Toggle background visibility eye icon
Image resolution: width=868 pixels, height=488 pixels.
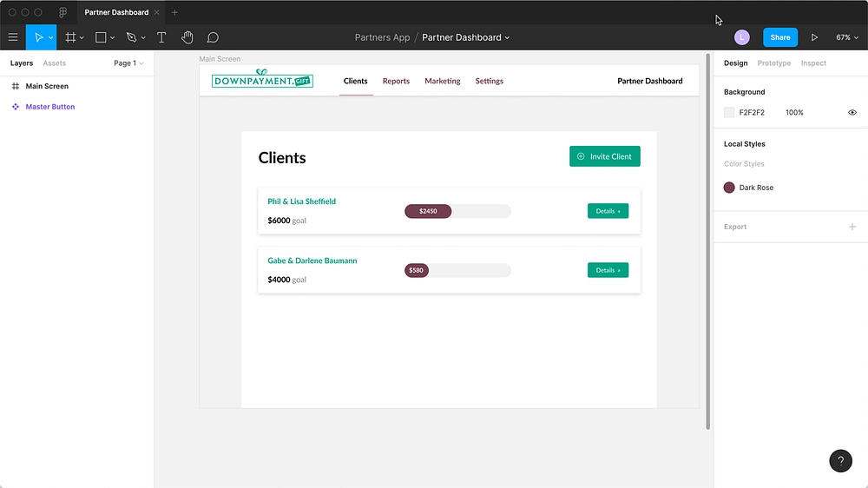point(852,112)
